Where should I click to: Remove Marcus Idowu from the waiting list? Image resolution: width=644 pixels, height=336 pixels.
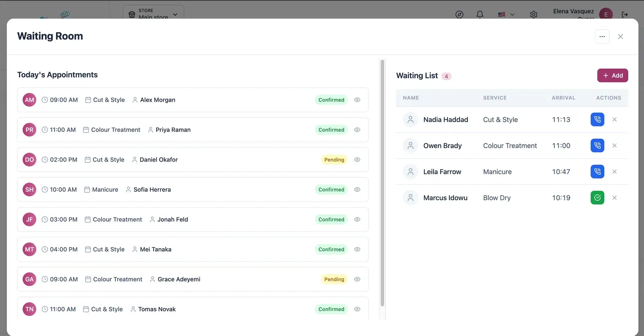(615, 198)
